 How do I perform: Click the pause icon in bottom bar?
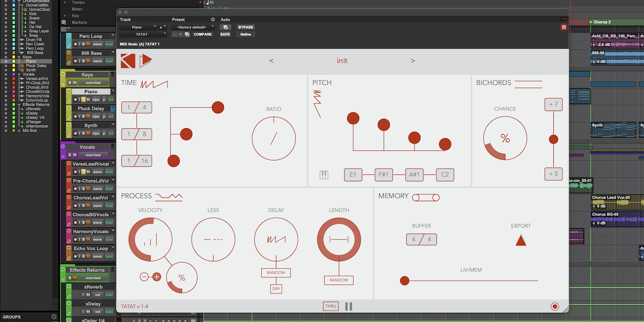pyautogui.click(x=349, y=306)
